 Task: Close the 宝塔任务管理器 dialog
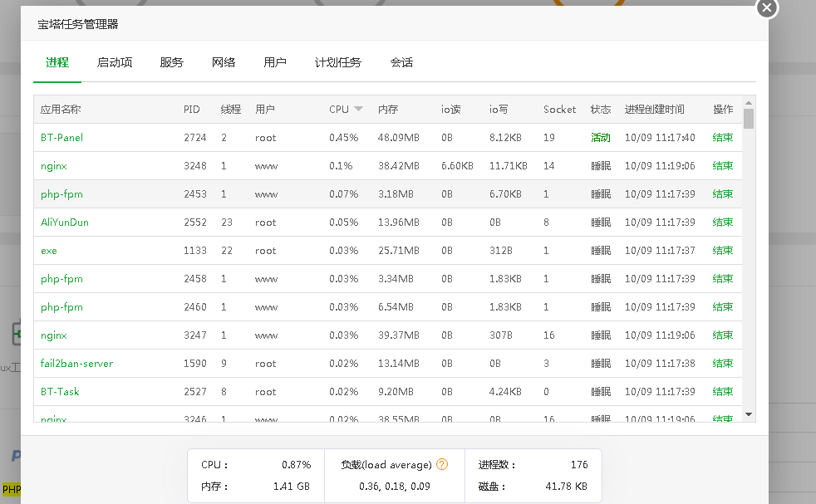(766, 7)
